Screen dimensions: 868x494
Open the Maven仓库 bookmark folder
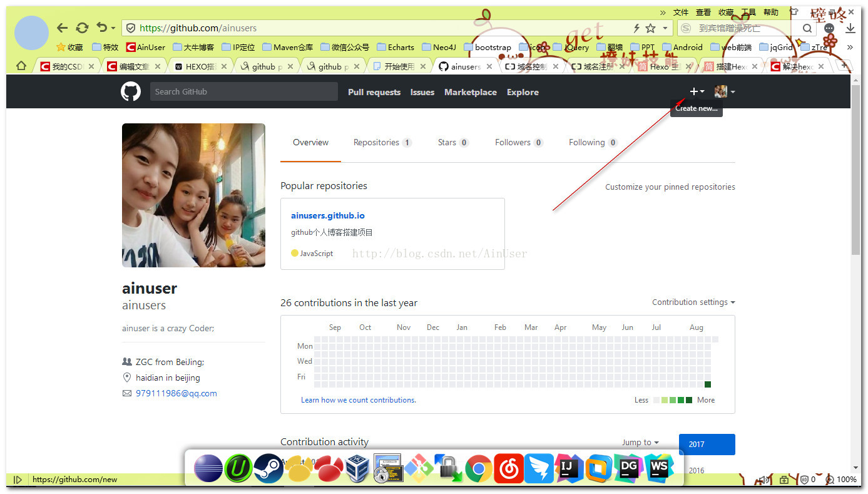tap(288, 47)
